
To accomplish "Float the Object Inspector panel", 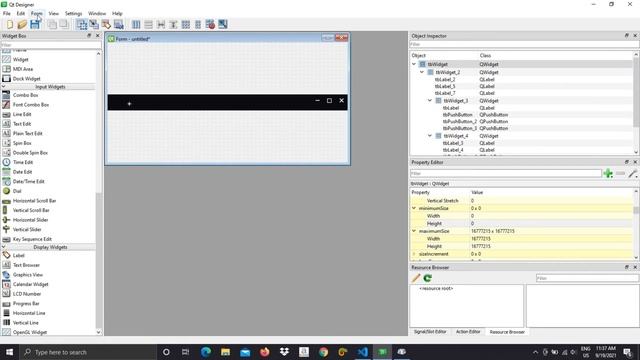I will pyautogui.click(x=627, y=36).
